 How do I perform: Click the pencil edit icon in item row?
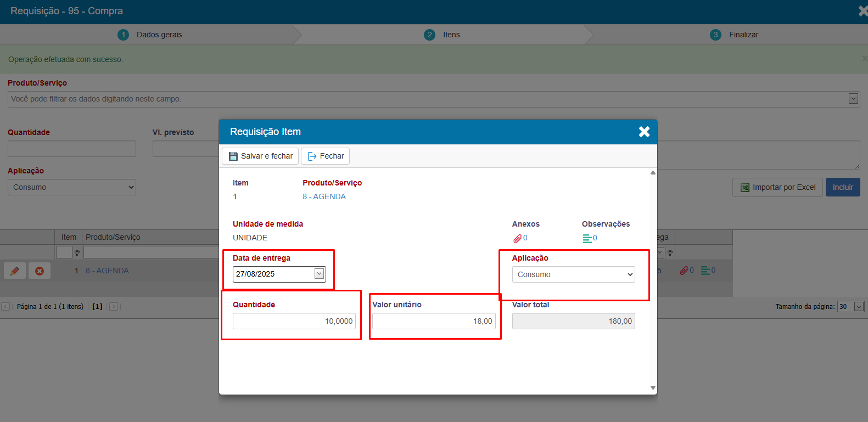tap(15, 271)
